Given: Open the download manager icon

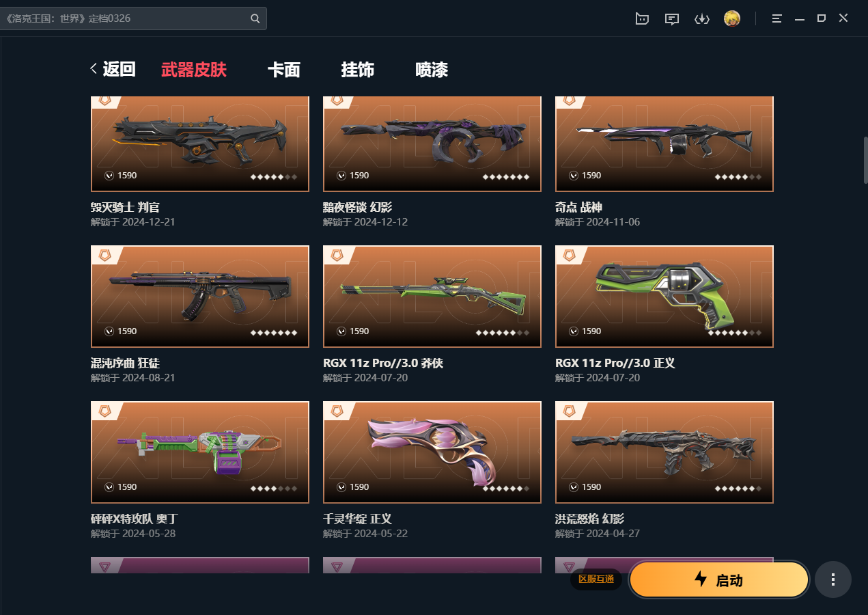Looking at the screenshot, I should (x=702, y=18).
